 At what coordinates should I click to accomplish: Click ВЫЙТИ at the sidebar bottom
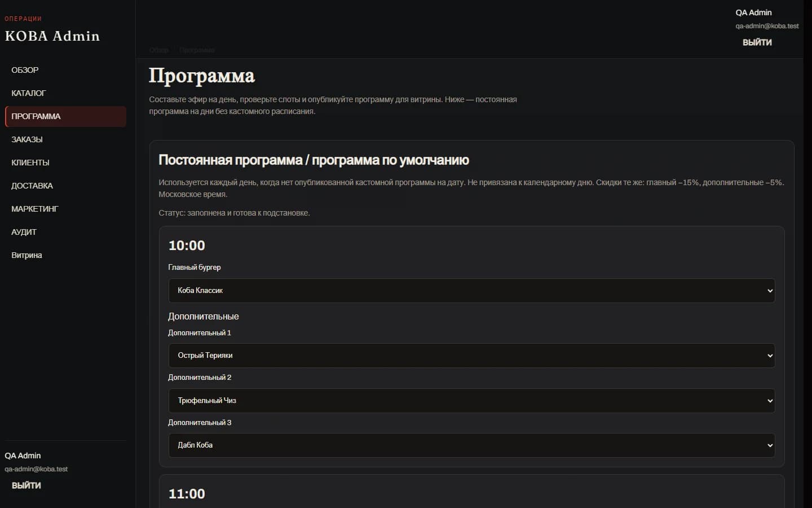click(27, 485)
